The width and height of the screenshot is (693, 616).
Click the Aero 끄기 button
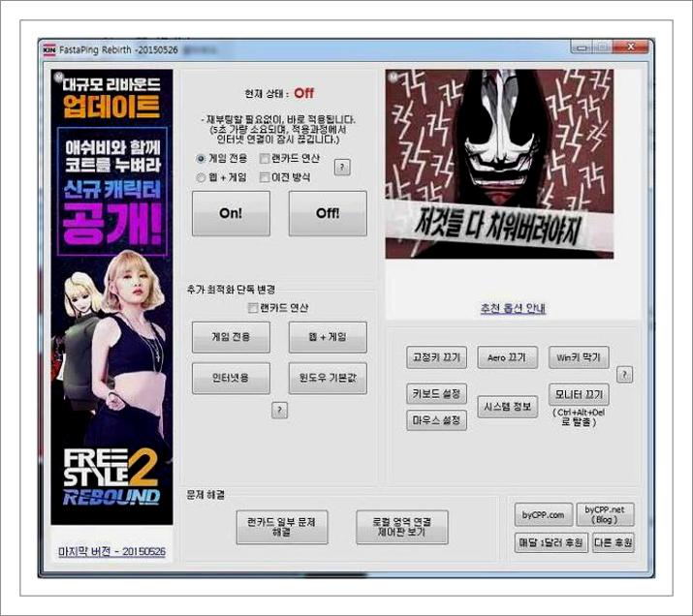[507, 357]
